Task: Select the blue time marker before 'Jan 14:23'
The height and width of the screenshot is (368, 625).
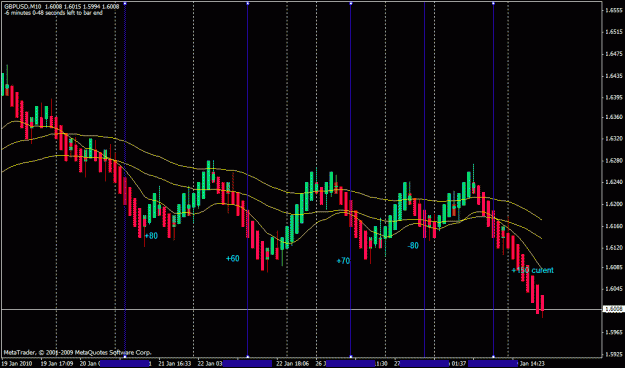Action: click(493, 364)
